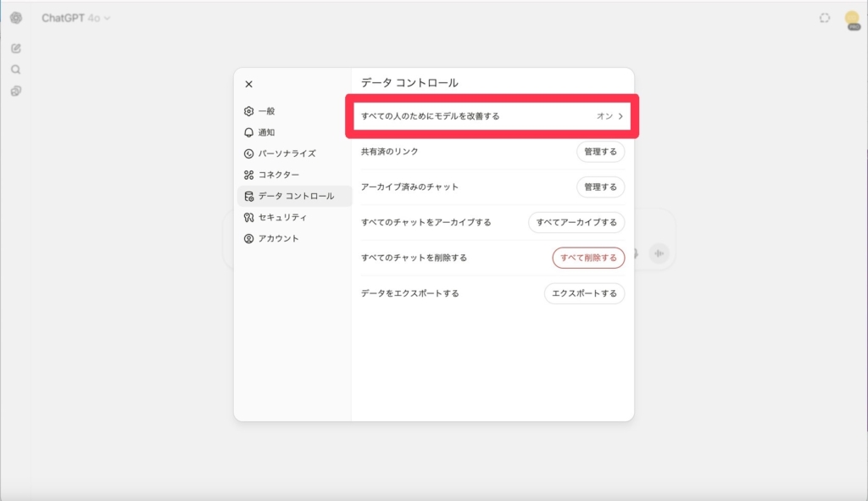Screen dimensions: 868x501
Task: Click the データ コントロール heading text
Action: point(409,83)
